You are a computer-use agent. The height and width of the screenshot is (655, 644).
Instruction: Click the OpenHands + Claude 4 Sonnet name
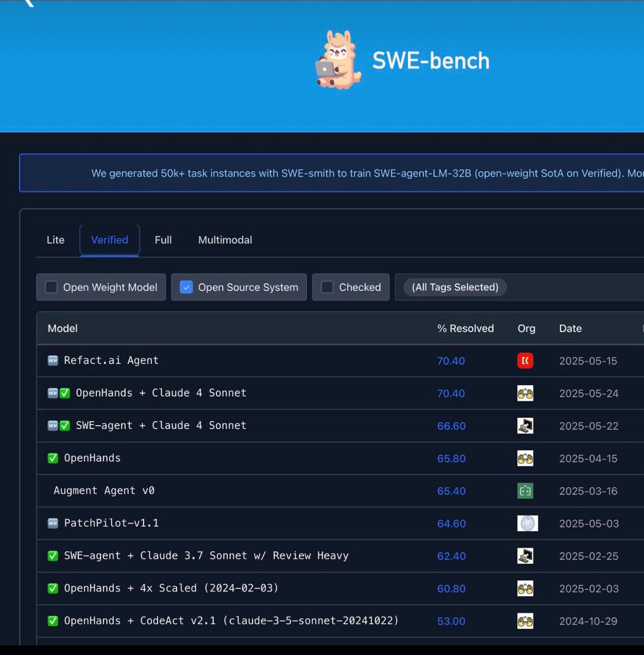coord(161,393)
